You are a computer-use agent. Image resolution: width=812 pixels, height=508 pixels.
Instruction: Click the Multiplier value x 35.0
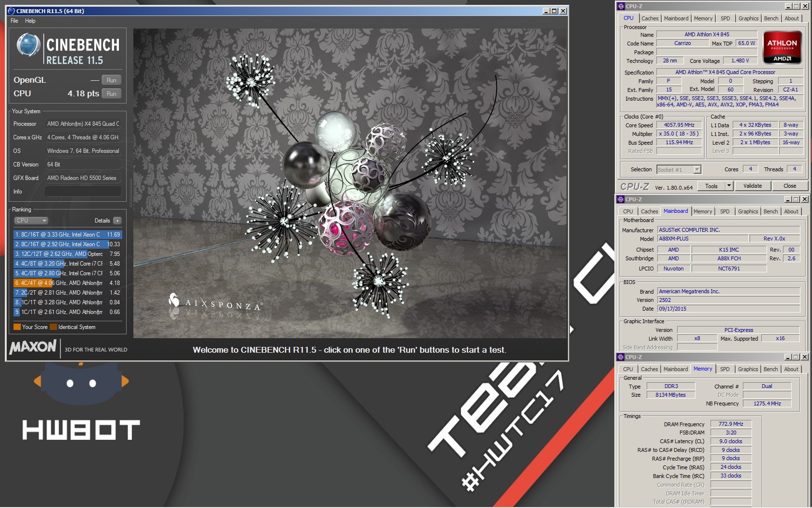point(679,134)
